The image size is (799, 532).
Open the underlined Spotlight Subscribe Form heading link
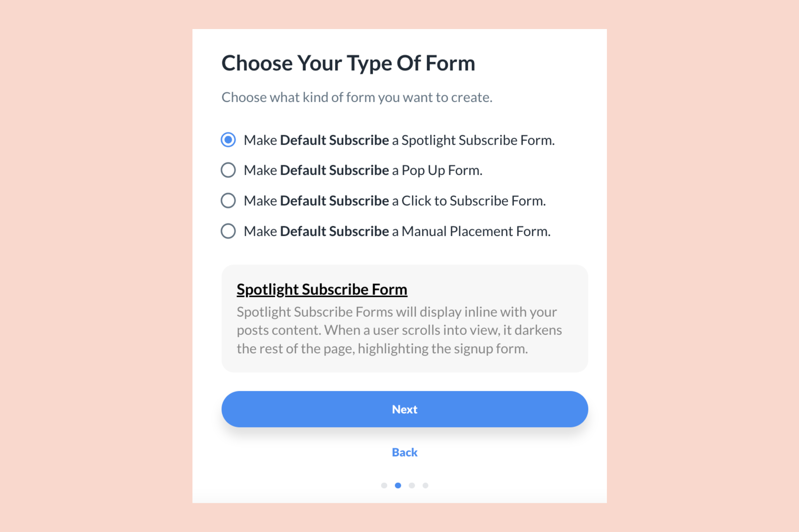coord(322,289)
